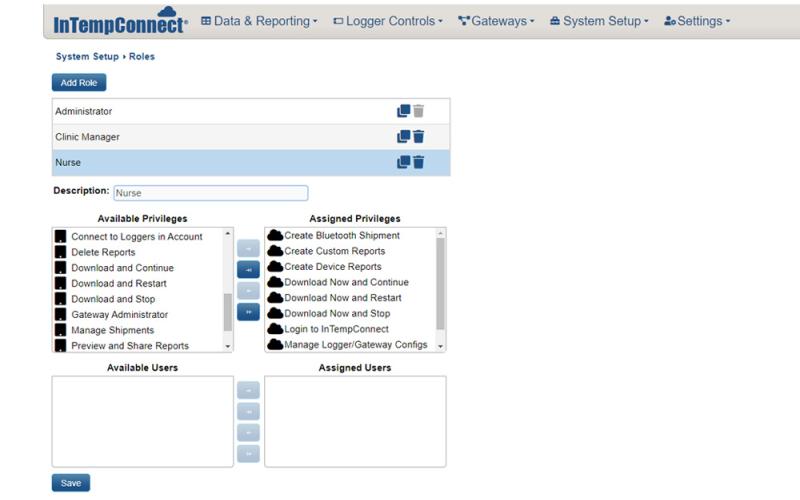800x500 pixels.
Task: Select Create Bluetooth Shipment assigned privilege
Action: pos(342,235)
